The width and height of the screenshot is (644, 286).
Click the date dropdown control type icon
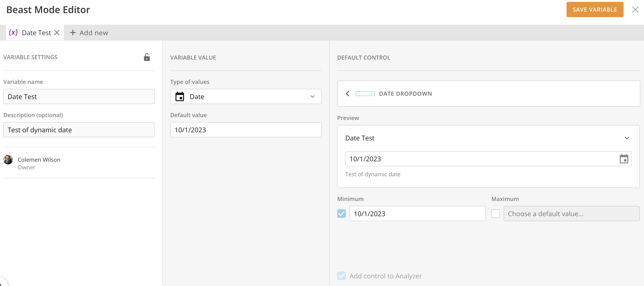click(365, 94)
